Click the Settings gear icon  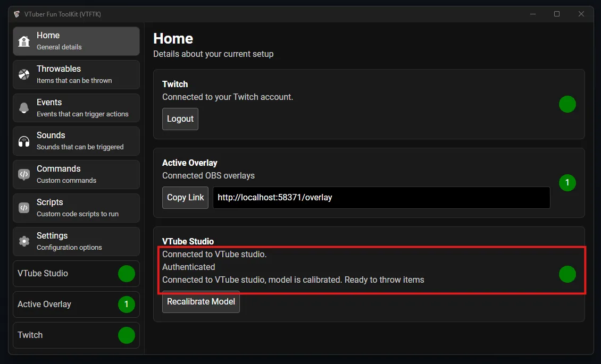click(24, 241)
